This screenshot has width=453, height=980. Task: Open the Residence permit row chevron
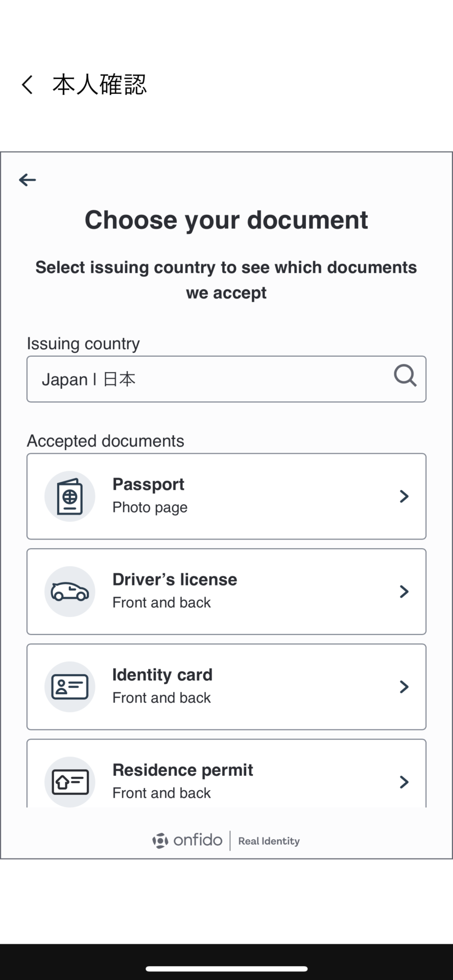click(x=404, y=782)
